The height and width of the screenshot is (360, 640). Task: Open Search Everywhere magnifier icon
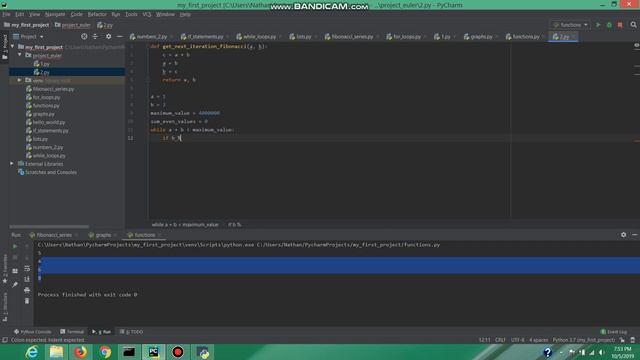point(633,25)
